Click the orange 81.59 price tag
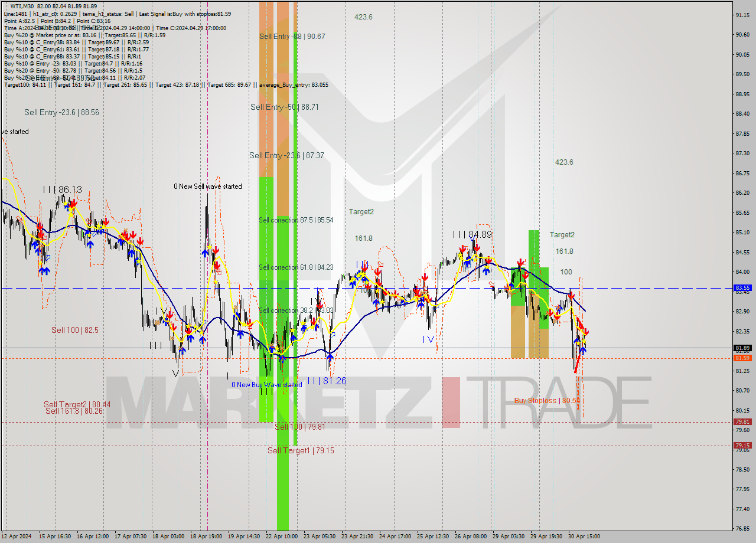The height and width of the screenshot is (543, 756). tap(742, 358)
